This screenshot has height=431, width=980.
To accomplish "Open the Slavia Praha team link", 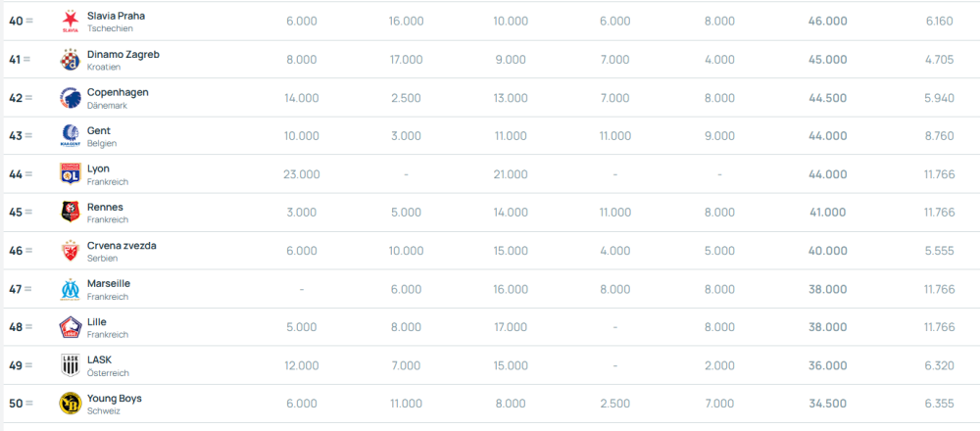I will pos(116,16).
